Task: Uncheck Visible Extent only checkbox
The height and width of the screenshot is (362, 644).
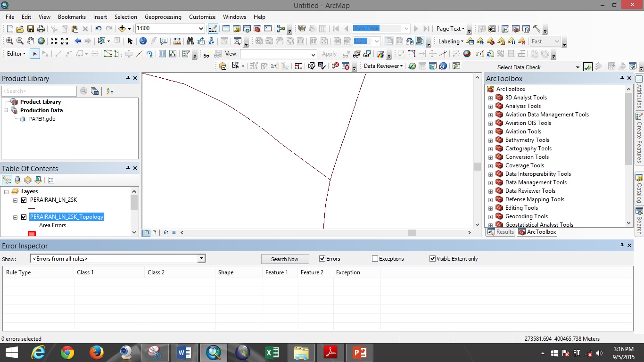Action: tap(432, 259)
